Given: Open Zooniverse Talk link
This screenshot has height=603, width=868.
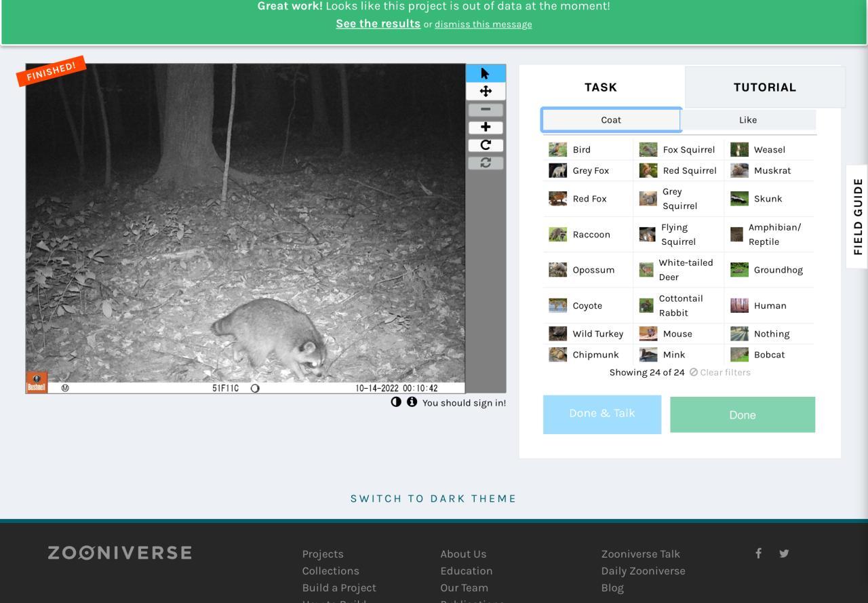Looking at the screenshot, I should 641,554.
